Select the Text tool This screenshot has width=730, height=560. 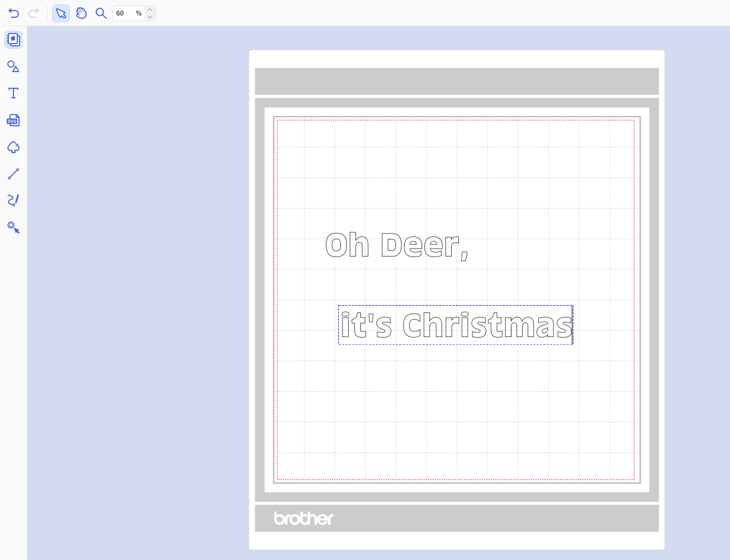[13, 93]
